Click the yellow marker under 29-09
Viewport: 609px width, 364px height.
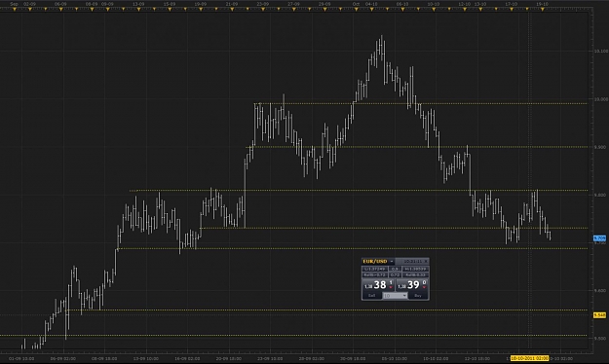pos(324,9)
